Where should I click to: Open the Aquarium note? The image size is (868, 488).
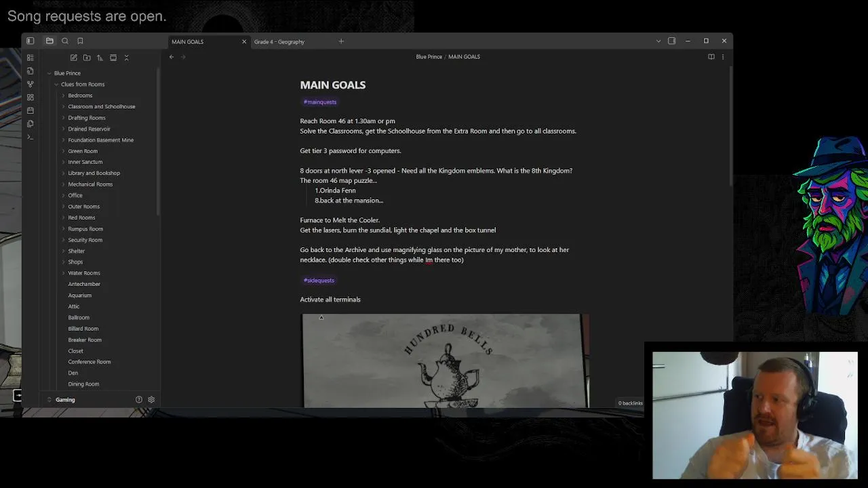[80, 296]
